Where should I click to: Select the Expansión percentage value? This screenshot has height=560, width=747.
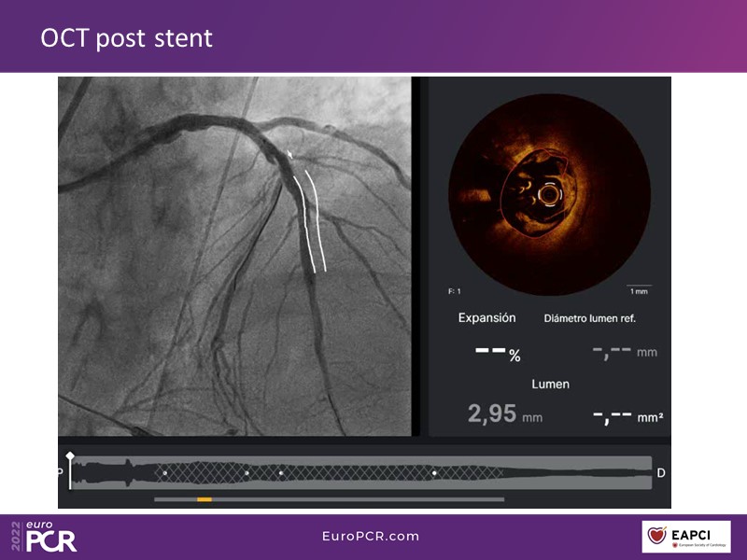tap(497, 354)
